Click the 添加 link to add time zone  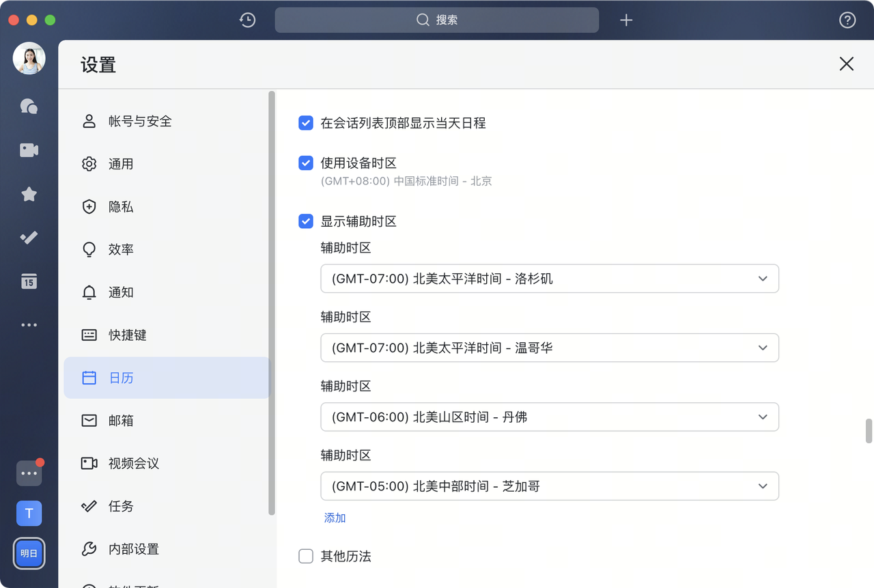click(335, 518)
